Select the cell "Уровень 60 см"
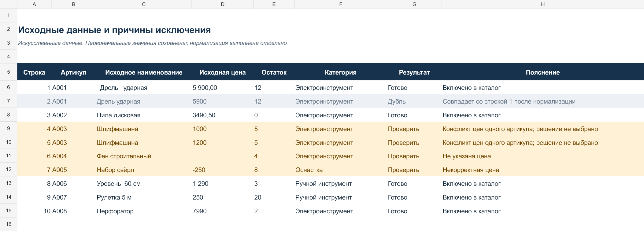Image resolution: width=644 pixels, height=231 pixels. click(144, 184)
